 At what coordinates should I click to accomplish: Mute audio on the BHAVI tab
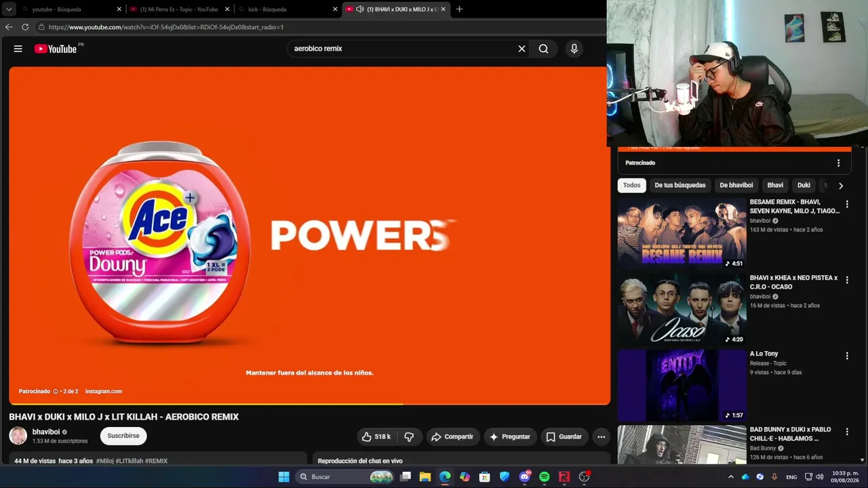[359, 9]
